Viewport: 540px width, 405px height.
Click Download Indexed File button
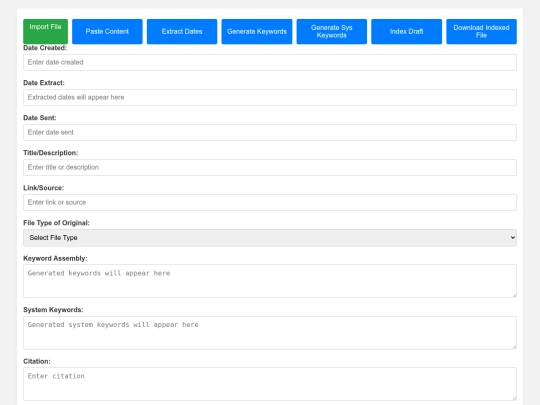point(481,31)
